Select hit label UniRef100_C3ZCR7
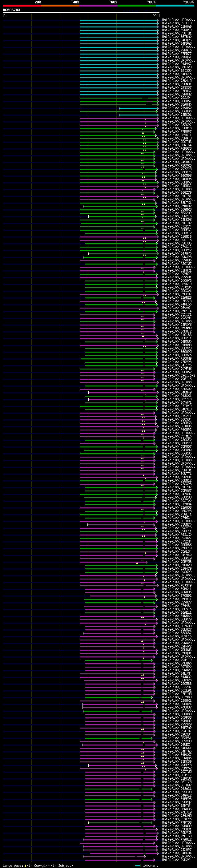The image size is (197, 868). [x=177, y=125]
